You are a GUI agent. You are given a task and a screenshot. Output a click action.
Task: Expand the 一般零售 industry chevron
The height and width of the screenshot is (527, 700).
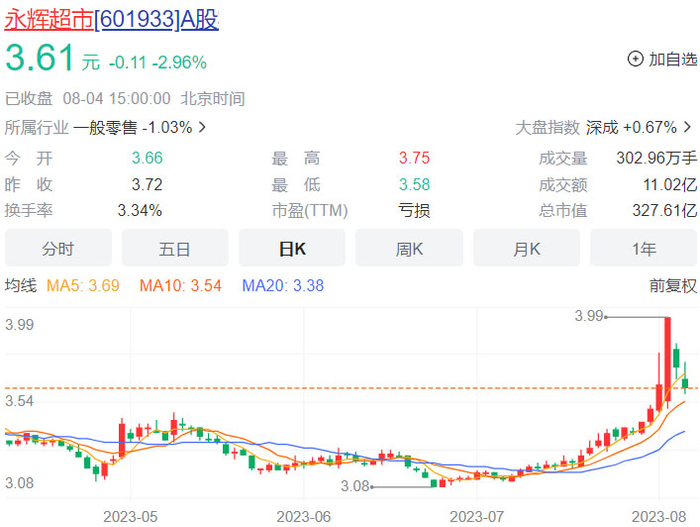pyautogui.click(x=202, y=127)
